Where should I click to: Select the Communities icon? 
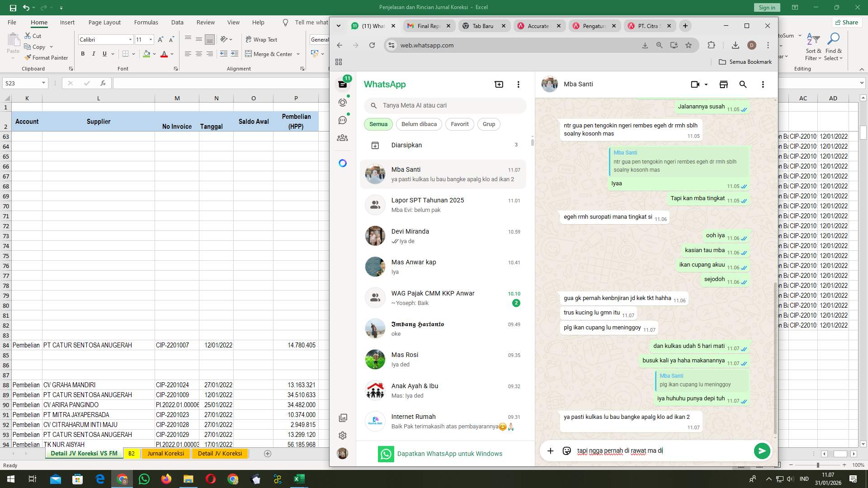pos(342,138)
